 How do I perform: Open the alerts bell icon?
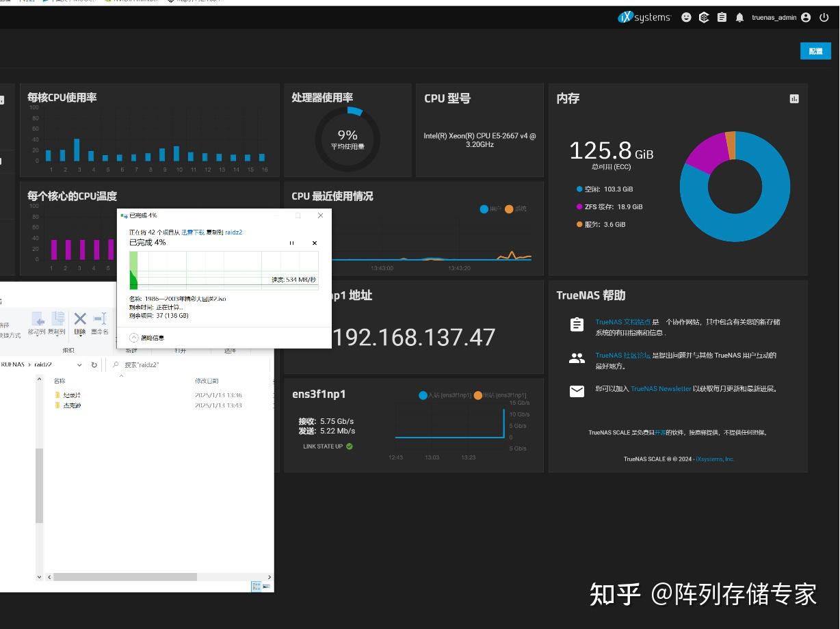739,17
